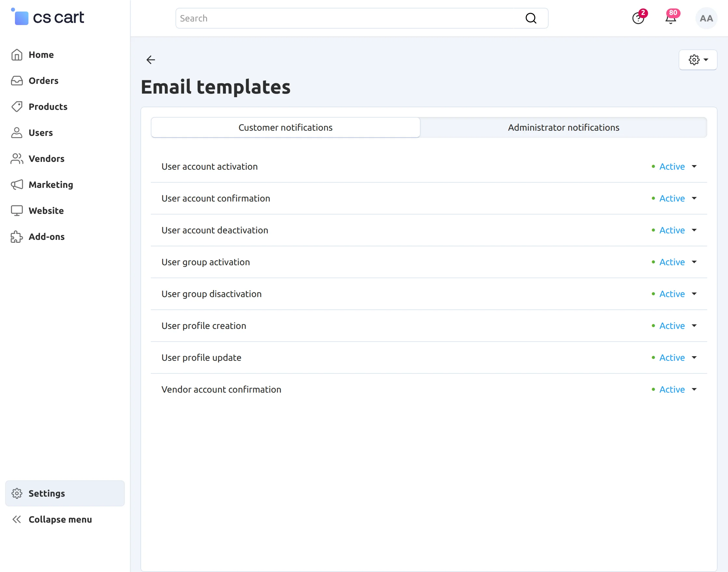Click the Products tag icon
The image size is (728, 572).
[17, 107]
